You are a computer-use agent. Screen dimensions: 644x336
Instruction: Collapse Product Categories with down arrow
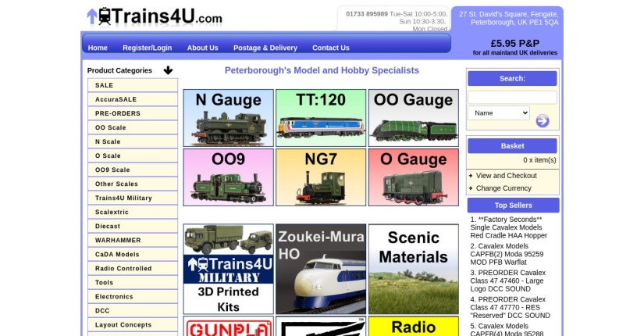click(168, 70)
